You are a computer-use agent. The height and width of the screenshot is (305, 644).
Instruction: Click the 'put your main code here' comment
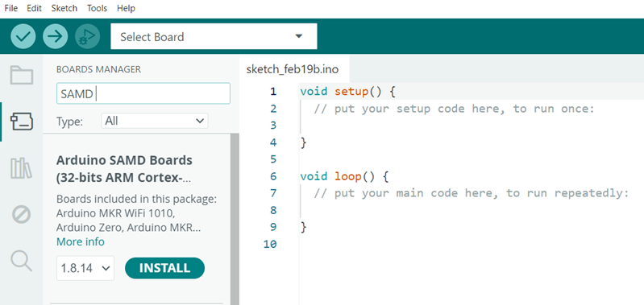(x=471, y=193)
